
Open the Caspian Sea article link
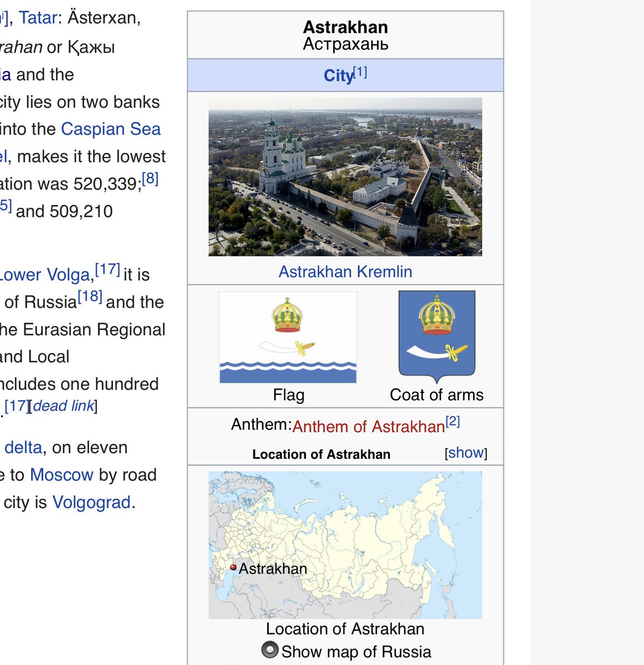pyautogui.click(x=111, y=129)
